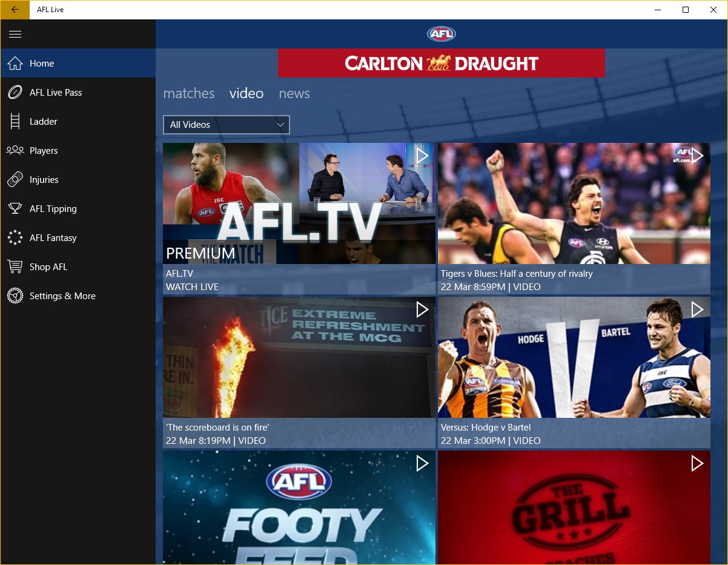The image size is (728, 565).
Task: Switch to the news tab
Action: (294, 93)
